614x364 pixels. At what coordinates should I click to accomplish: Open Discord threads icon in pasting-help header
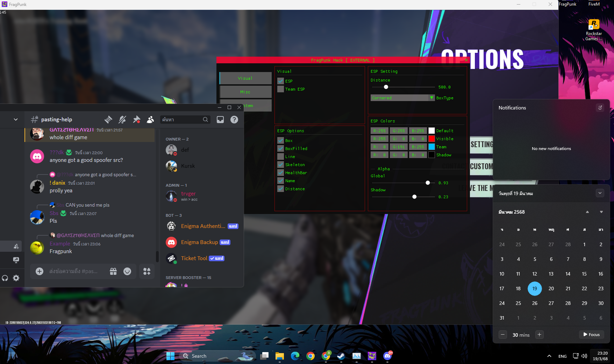point(108,120)
